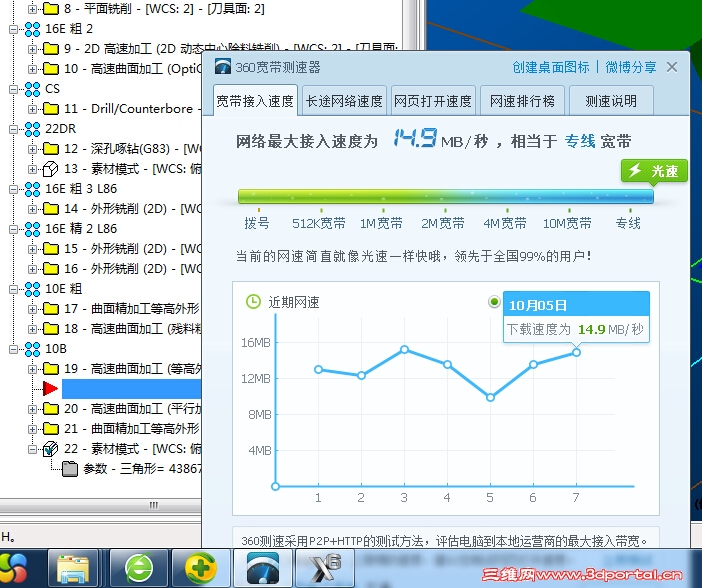Click folder icon of operation 14 外形铣削
This screenshot has width=702, height=588.
[51, 208]
